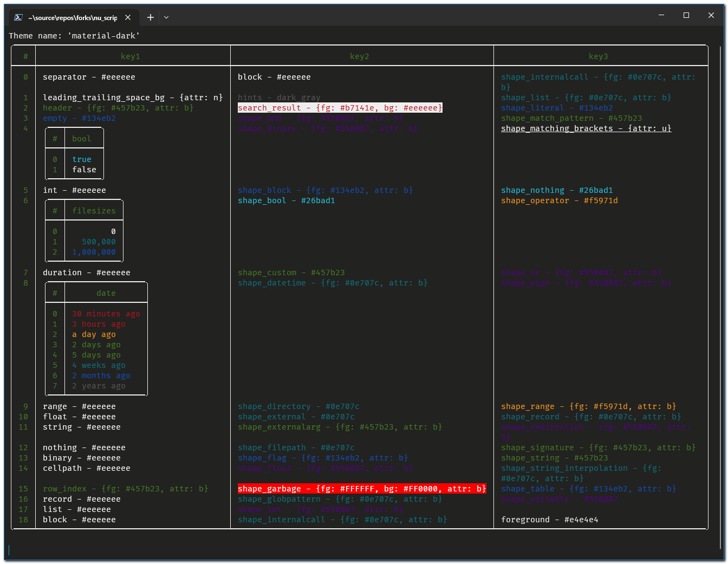Image resolution: width=728 pixels, height=564 pixels.
Task: Click the '30 minutes ago' date entry
Action: 106,314
